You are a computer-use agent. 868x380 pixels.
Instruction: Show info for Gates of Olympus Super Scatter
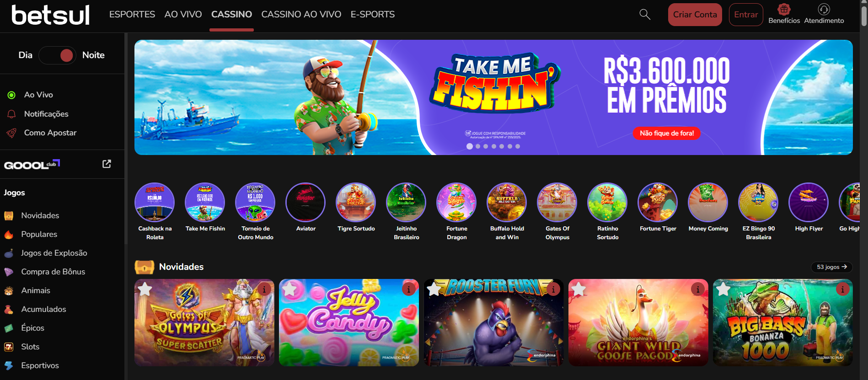[264, 289]
